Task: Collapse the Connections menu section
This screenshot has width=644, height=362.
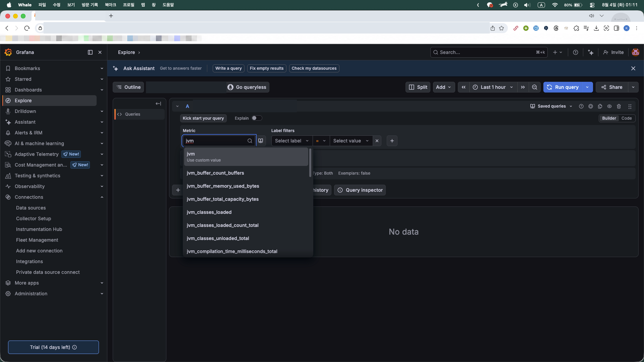Action: (102, 197)
